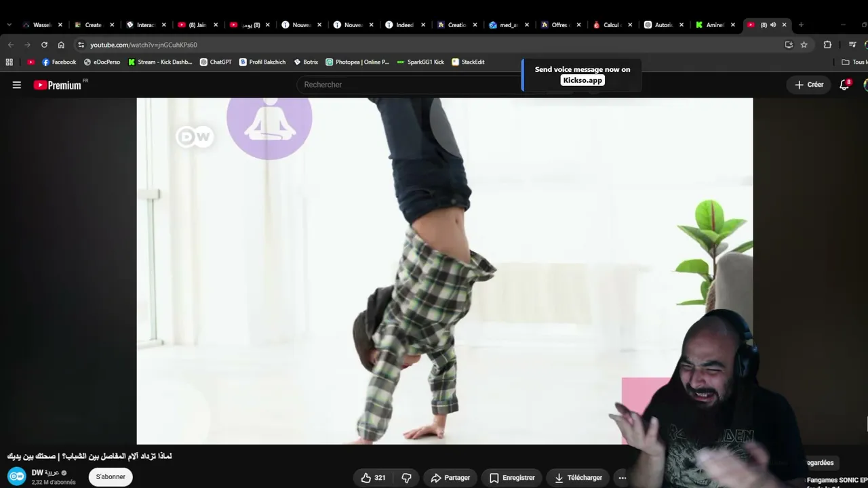Dislike the video
868x488 pixels.
pos(407,478)
